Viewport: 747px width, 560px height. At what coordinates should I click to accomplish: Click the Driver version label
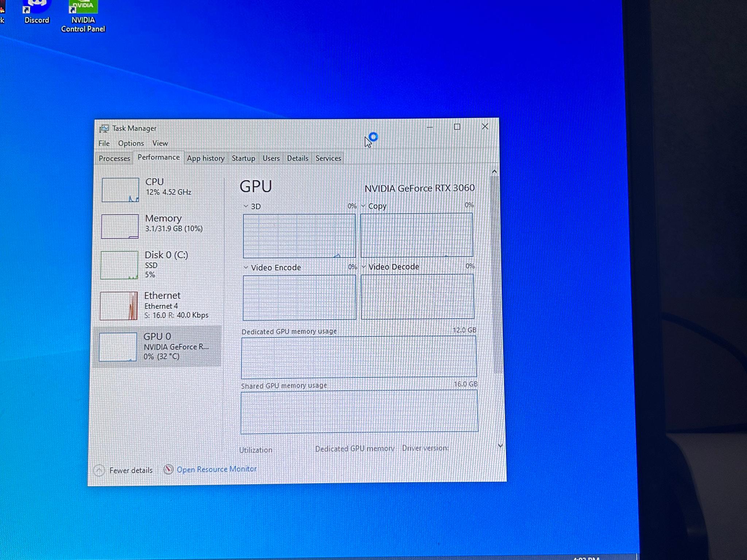pos(425,448)
